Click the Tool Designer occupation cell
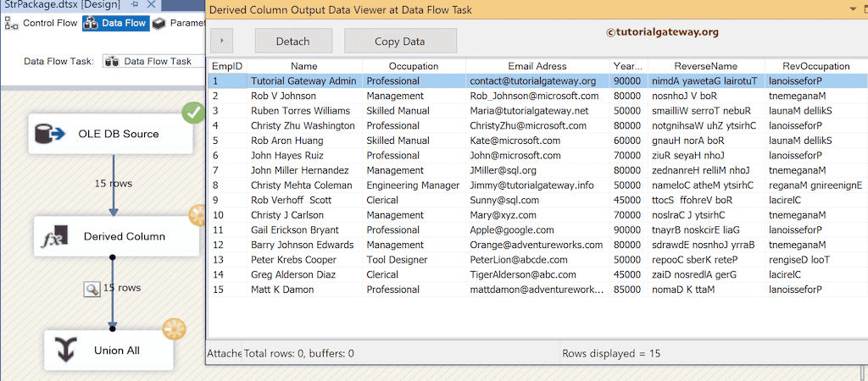868x381 pixels. point(414,260)
